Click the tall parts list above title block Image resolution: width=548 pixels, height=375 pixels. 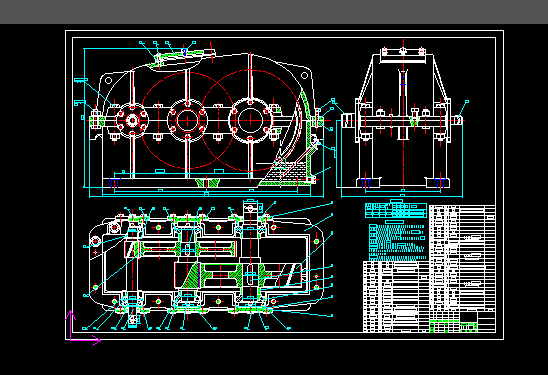click(462, 257)
